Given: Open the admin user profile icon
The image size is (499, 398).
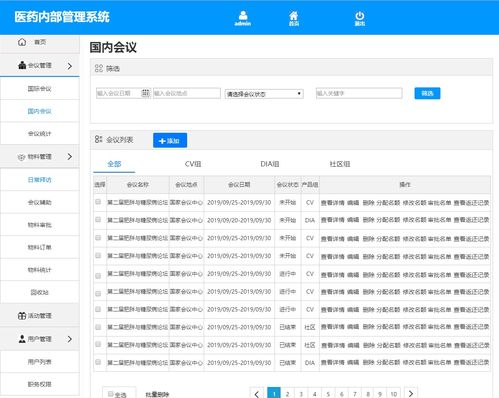Looking at the screenshot, I should [243, 15].
